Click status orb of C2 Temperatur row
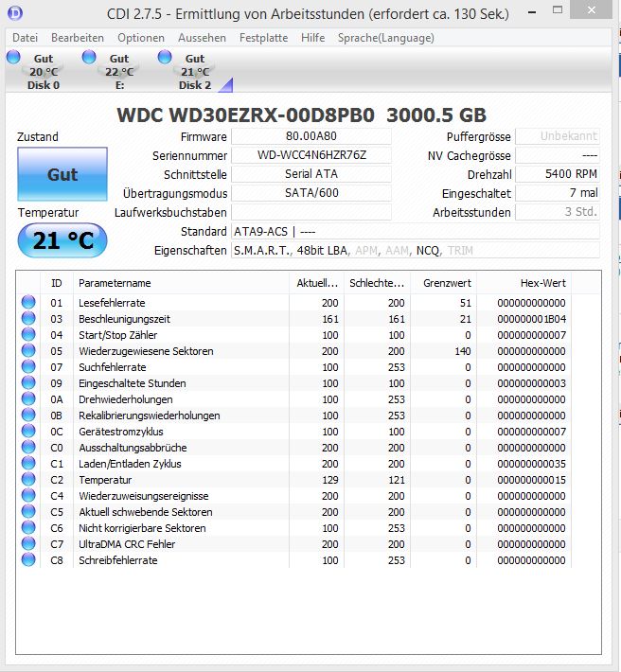Image resolution: width=621 pixels, height=672 pixels. pyautogui.click(x=28, y=479)
